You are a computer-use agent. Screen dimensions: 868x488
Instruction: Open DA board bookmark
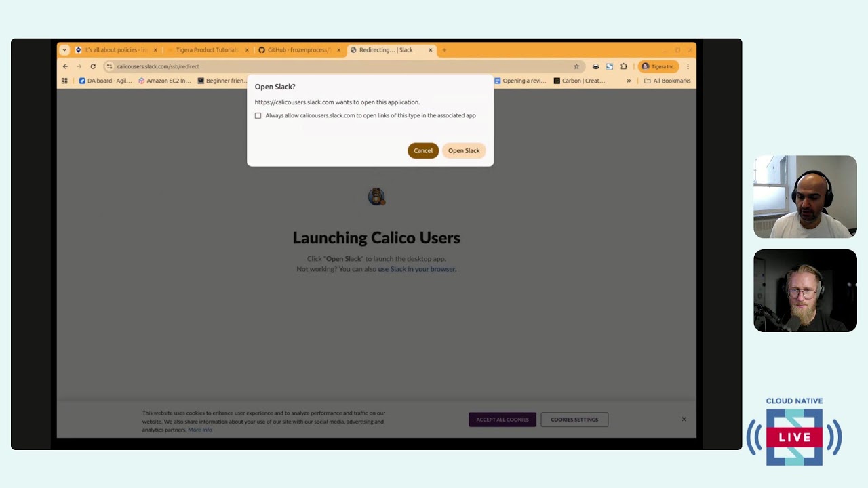click(x=105, y=81)
